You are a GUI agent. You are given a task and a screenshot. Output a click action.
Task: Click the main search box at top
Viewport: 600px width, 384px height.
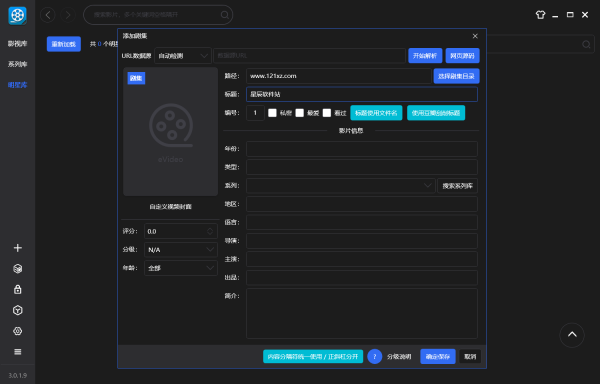(x=158, y=15)
